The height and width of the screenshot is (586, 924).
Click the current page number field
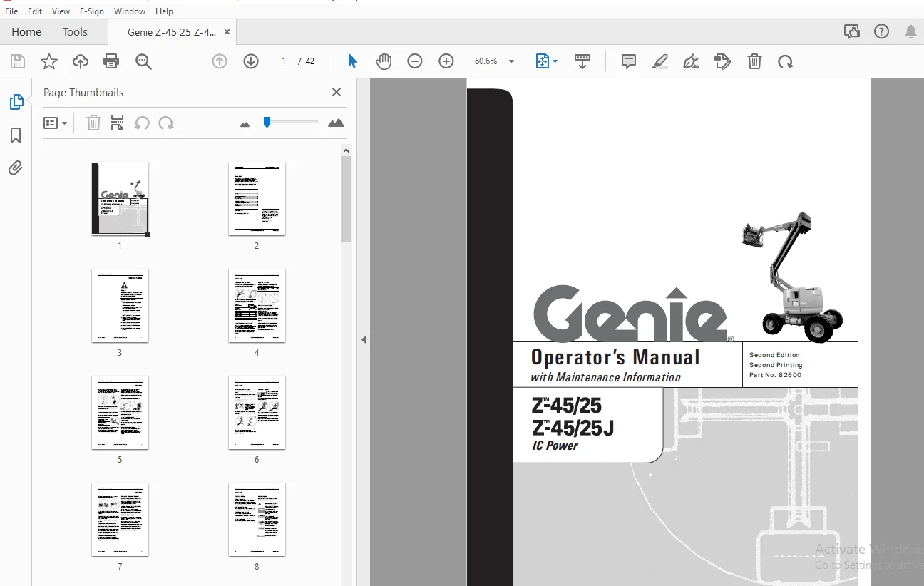(283, 61)
